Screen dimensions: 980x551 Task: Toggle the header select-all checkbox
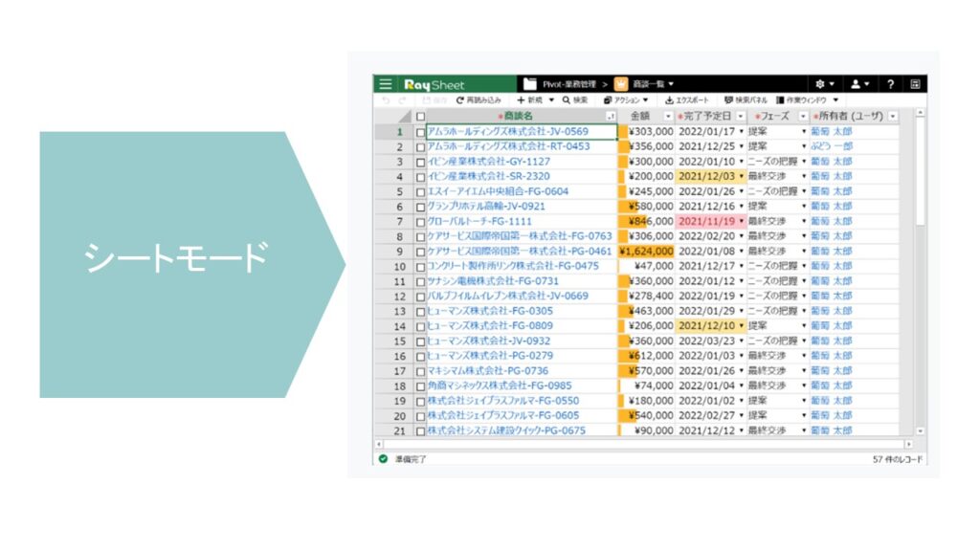coord(421,117)
